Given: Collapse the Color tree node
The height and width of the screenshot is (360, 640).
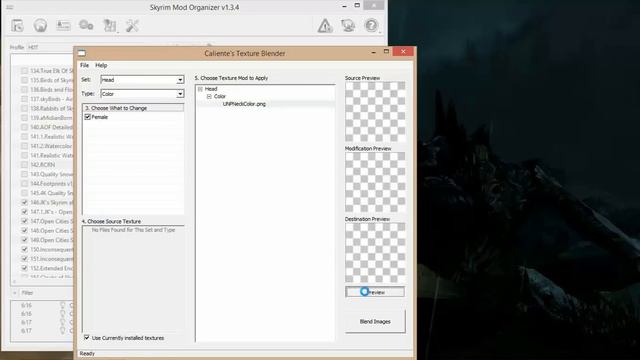Looking at the screenshot, I should [209, 96].
